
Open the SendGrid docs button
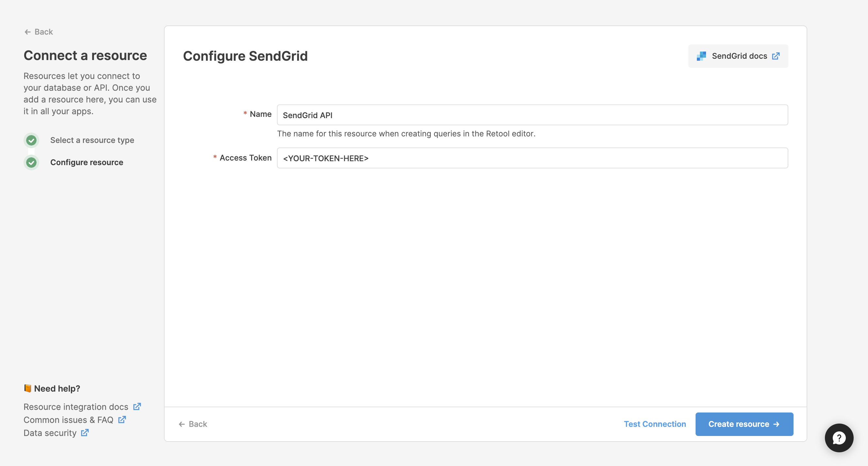[738, 56]
